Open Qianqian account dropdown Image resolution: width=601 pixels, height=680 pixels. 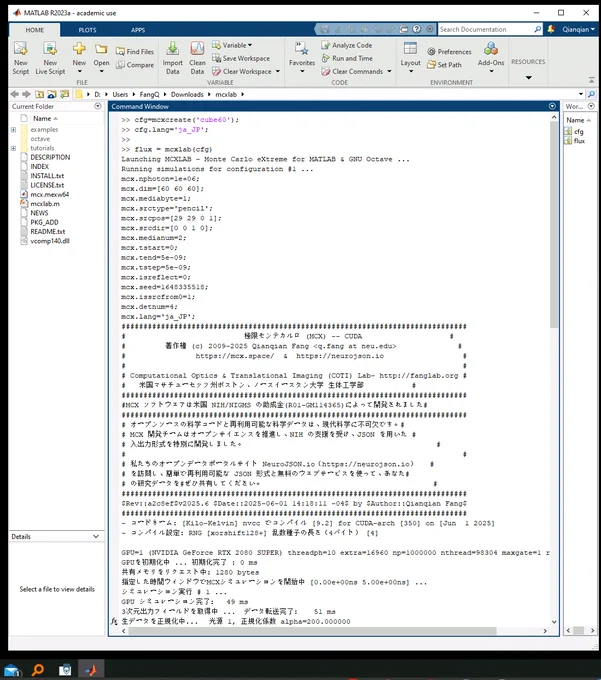click(578, 29)
